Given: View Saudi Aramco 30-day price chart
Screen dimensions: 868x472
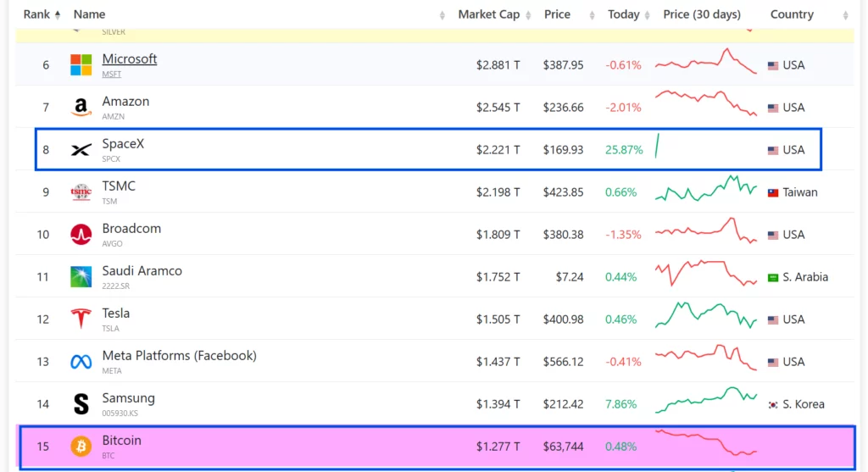Looking at the screenshot, I should 706,274.
